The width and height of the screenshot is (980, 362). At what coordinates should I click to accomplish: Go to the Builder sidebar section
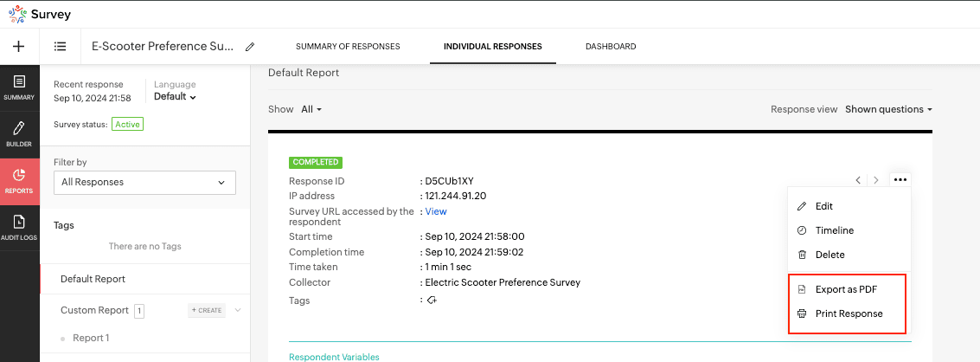pos(19,134)
